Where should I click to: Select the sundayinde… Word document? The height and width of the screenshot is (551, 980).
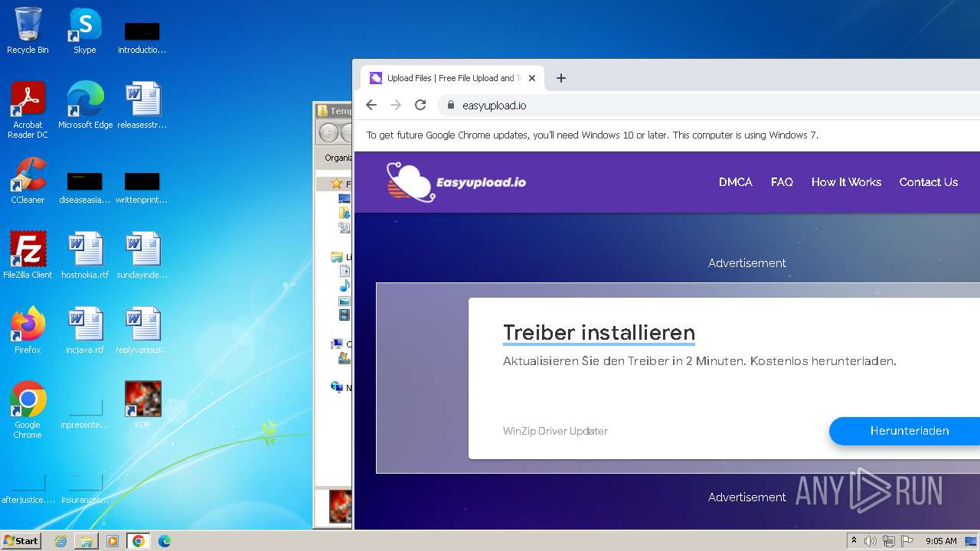[142, 256]
